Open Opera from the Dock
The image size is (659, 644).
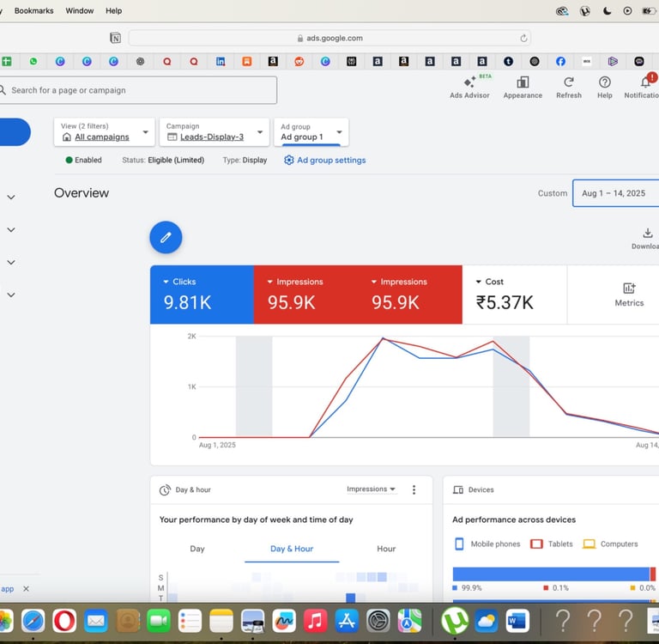(x=64, y=621)
